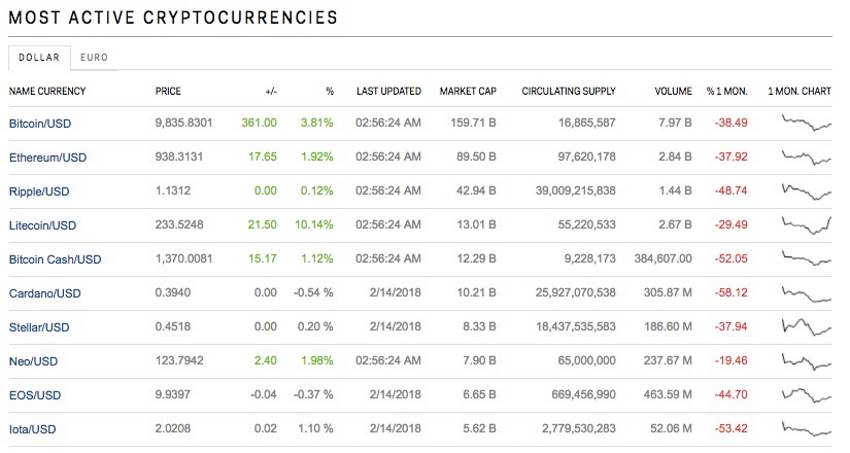This screenshot has height=453, width=850.
Task: Click the CIRCULATING SUPPLY column header
Action: 568,92
